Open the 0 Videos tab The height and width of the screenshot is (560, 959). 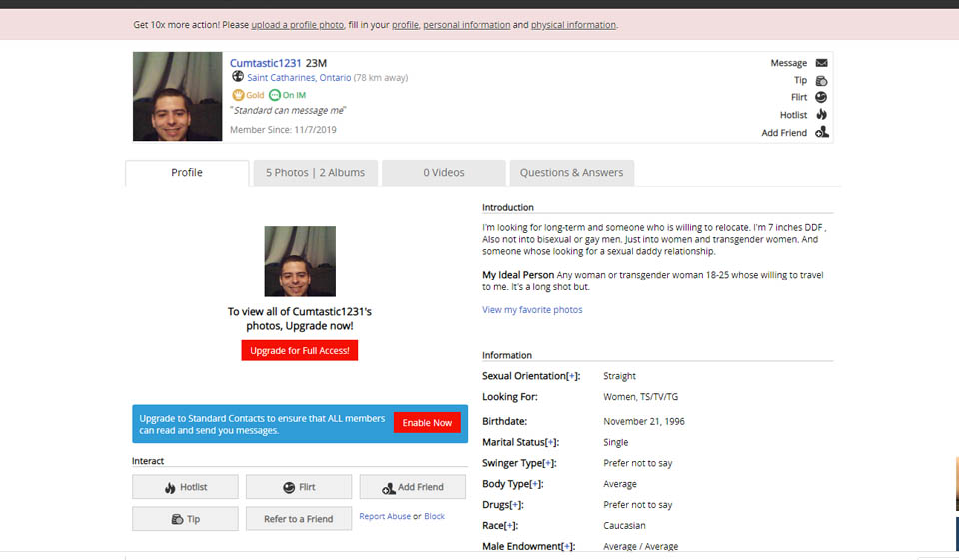point(444,173)
